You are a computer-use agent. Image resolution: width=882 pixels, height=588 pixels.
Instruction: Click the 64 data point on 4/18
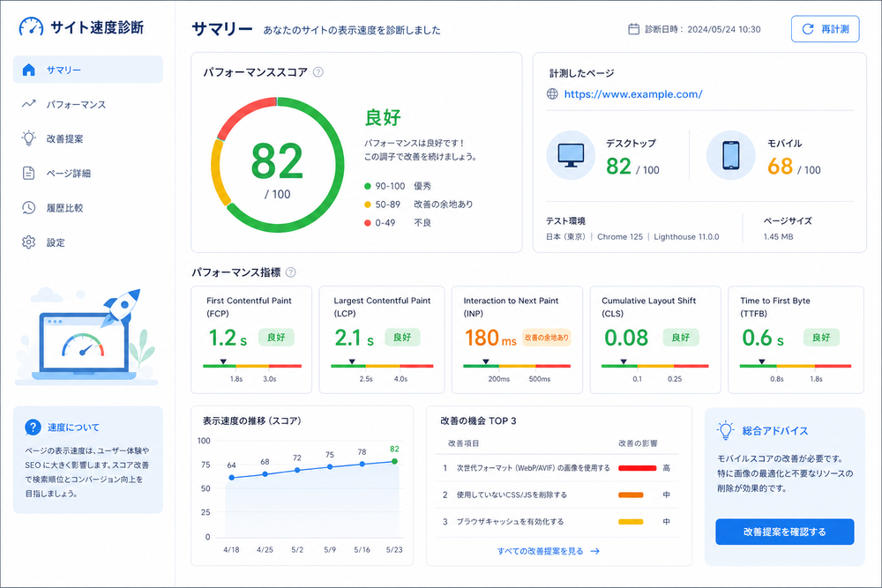pyautogui.click(x=232, y=477)
